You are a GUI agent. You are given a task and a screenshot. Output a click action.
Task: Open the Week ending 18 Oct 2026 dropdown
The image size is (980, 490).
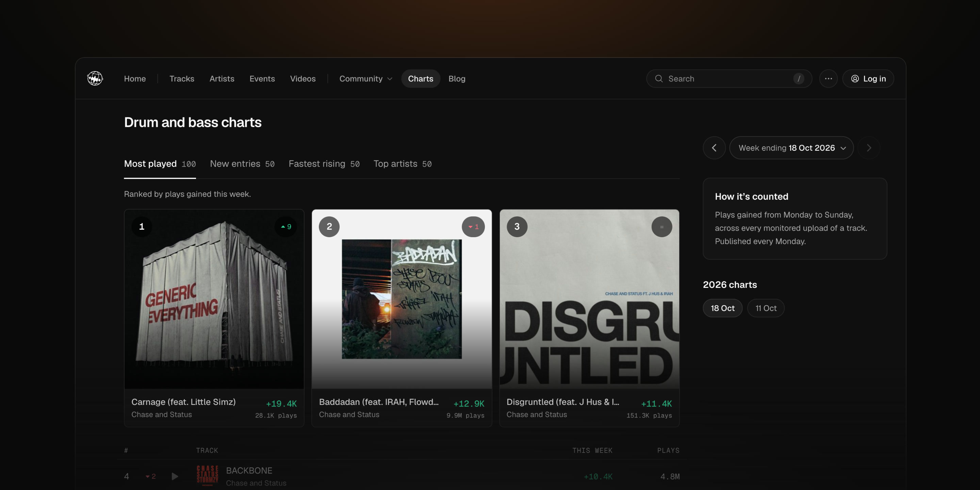791,148
